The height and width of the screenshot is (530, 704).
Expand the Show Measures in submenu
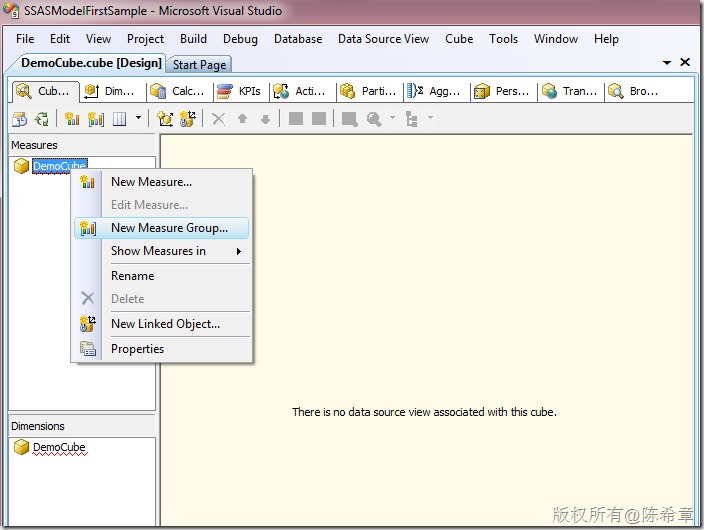pyautogui.click(x=162, y=251)
